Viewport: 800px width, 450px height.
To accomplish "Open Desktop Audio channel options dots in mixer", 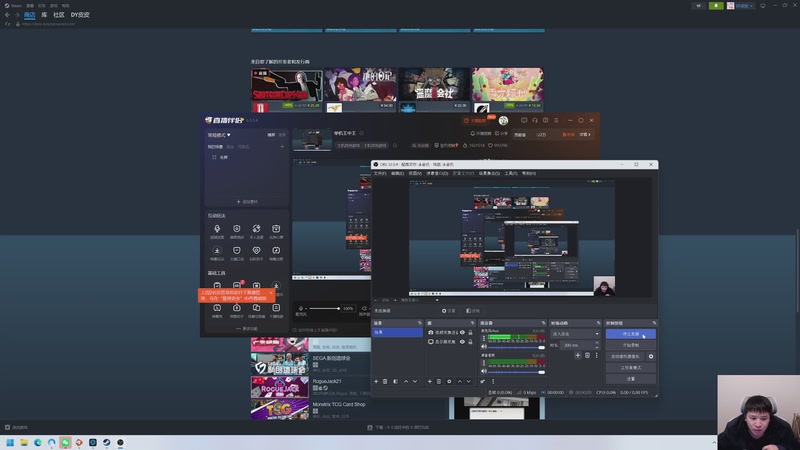I will click(484, 363).
